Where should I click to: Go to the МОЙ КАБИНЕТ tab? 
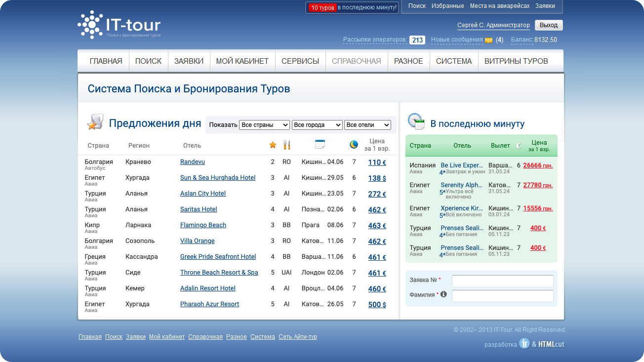242,61
